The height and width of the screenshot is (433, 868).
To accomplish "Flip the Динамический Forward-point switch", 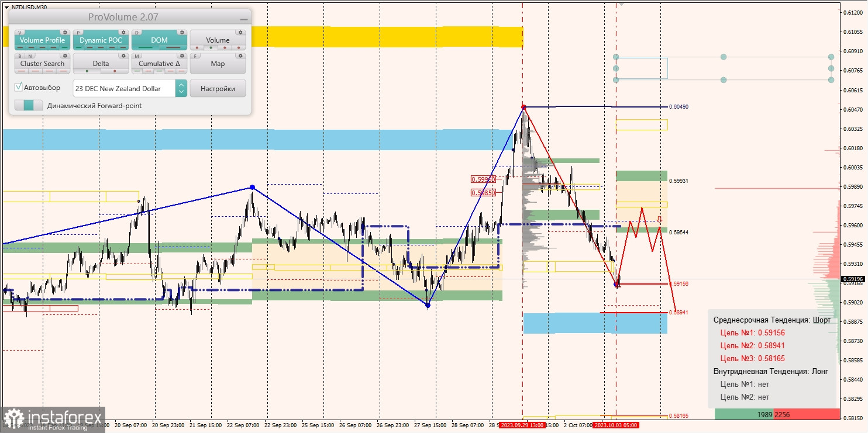I will pyautogui.click(x=29, y=105).
